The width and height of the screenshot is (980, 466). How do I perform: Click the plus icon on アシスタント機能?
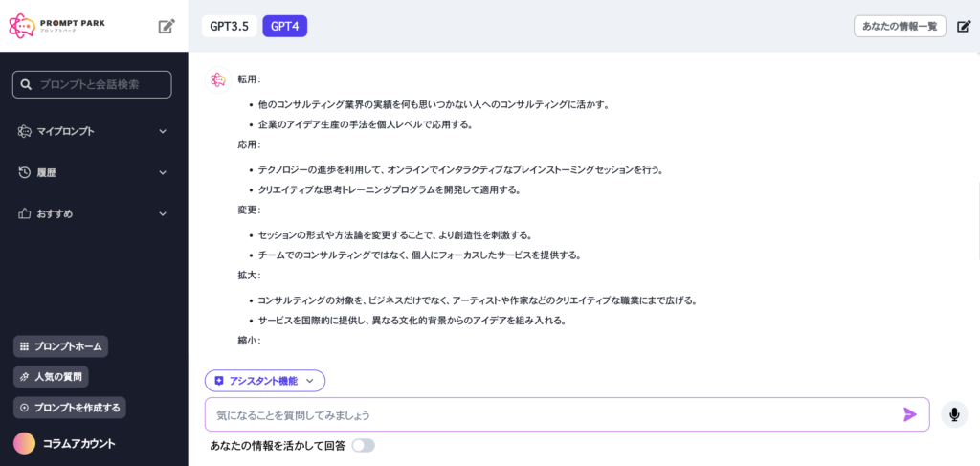pyautogui.click(x=219, y=381)
